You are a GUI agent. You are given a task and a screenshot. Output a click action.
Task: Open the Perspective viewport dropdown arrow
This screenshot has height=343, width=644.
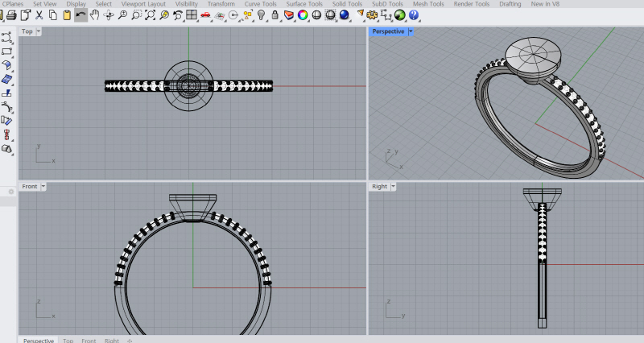[411, 31]
